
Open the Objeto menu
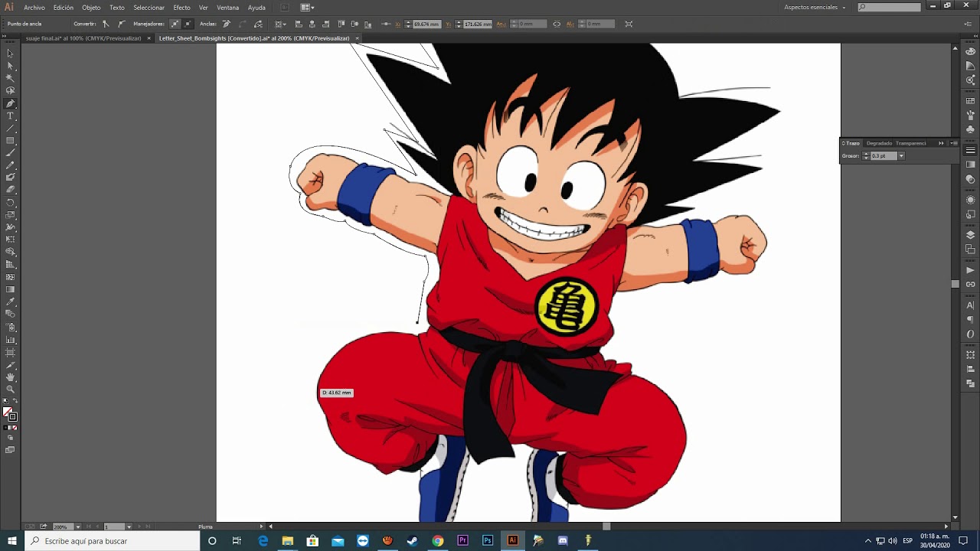click(91, 7)
